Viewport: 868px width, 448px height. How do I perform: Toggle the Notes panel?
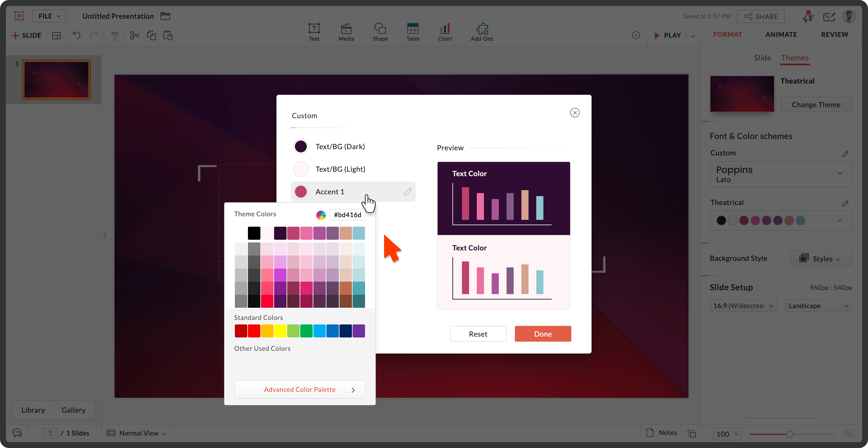tap(662, 433)
